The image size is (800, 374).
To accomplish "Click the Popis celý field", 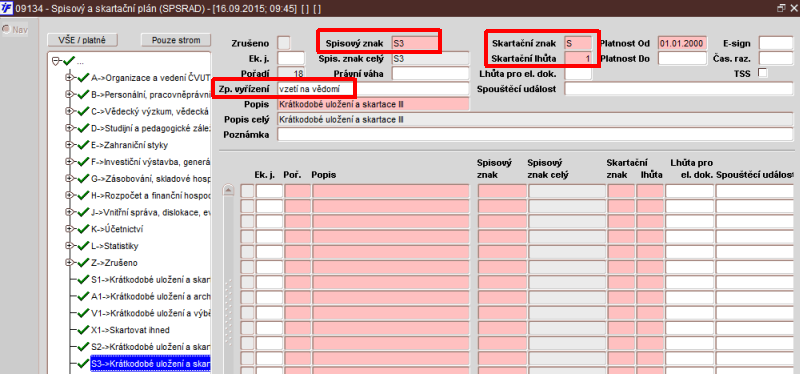I will pyautogui.click(x=535, y=119).
